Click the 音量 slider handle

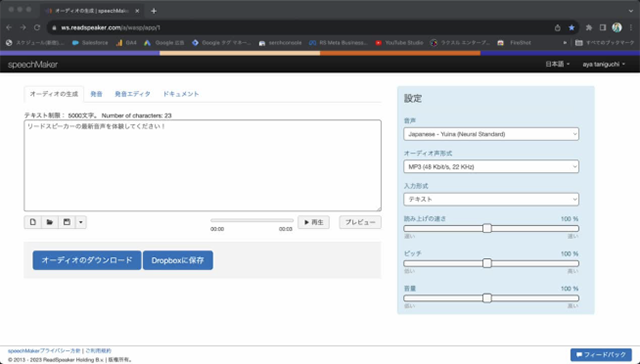point(487,298)
